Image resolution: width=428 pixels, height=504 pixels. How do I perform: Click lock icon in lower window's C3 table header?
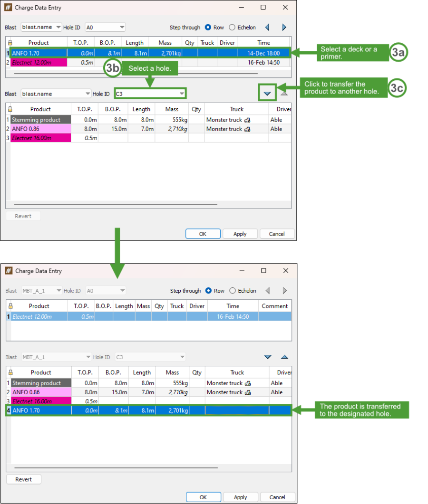[x=10, y=372]
